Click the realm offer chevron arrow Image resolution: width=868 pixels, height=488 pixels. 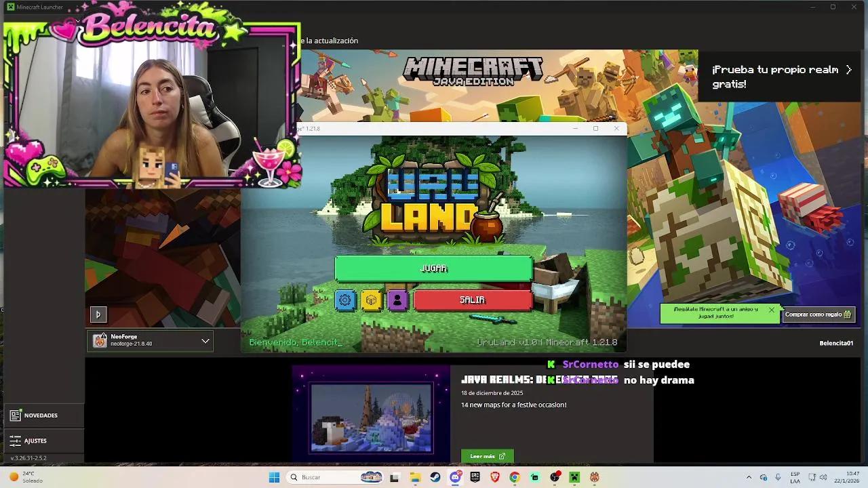848,68
